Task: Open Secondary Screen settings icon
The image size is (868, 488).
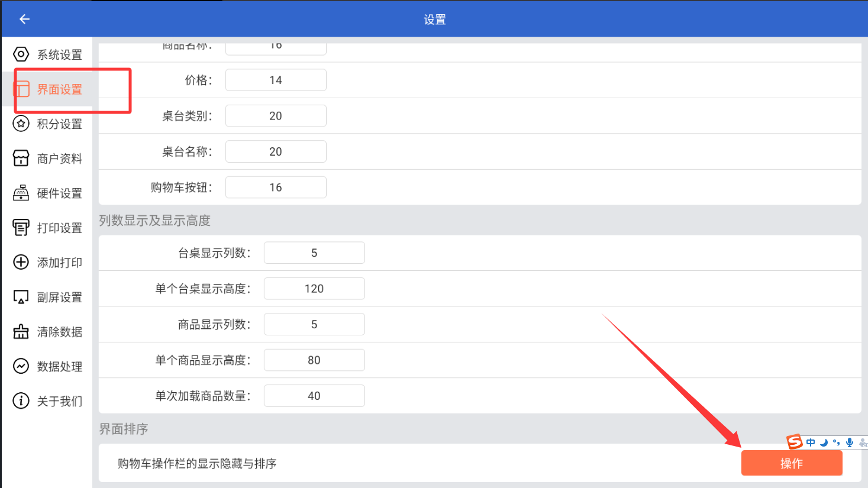Action: click(21, 297)
